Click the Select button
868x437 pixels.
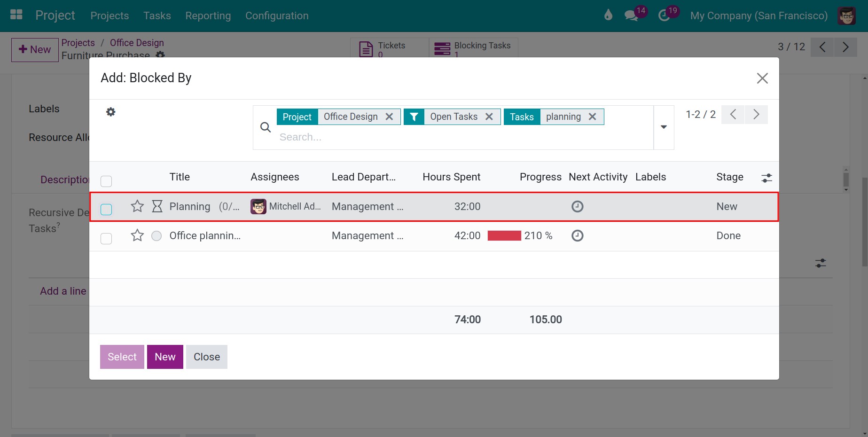tap(122, 357)
